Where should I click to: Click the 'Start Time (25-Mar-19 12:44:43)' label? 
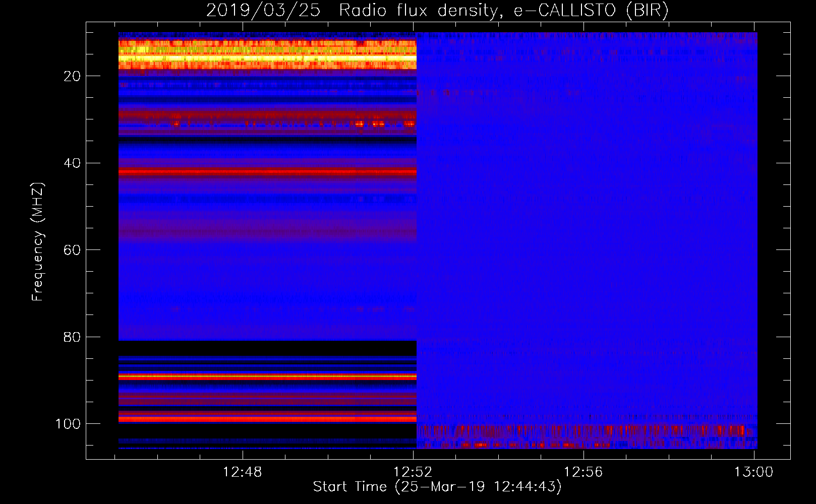437,487
